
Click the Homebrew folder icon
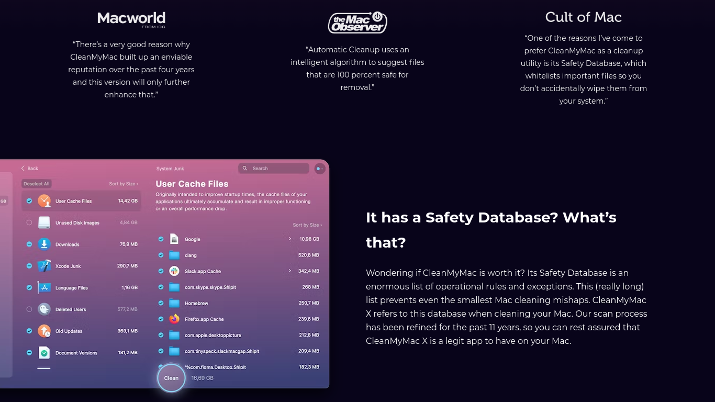[x=174, y=303]
